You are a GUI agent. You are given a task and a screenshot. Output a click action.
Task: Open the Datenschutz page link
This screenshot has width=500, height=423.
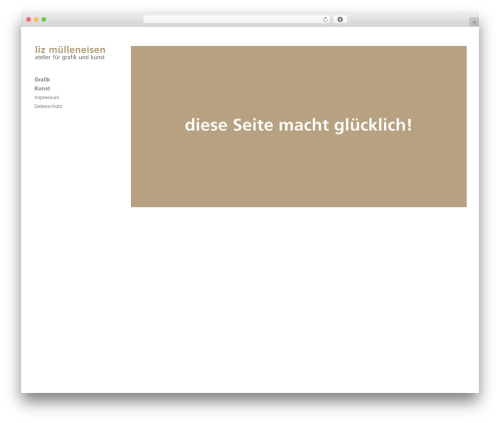point(48,106)
